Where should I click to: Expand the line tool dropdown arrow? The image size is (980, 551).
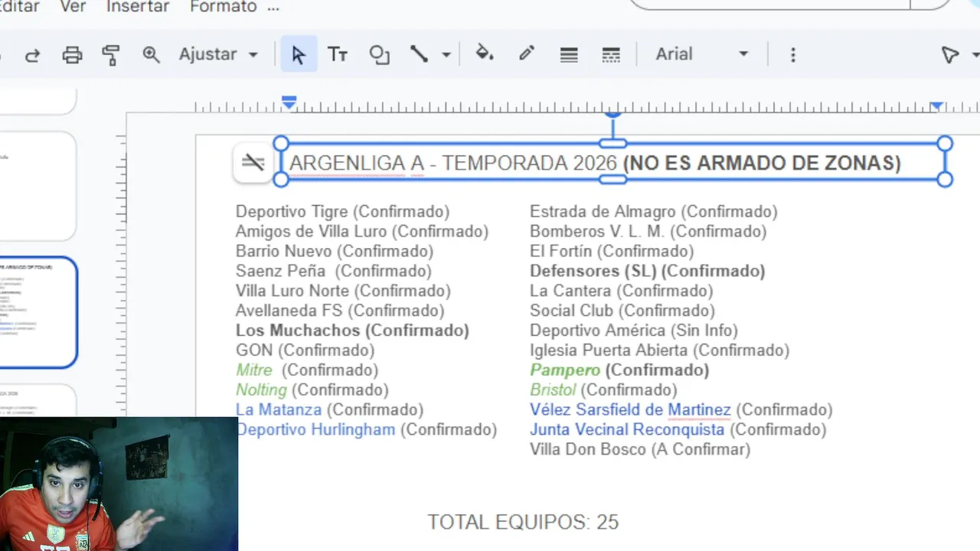pyautogui.click(x=446, y=55)
